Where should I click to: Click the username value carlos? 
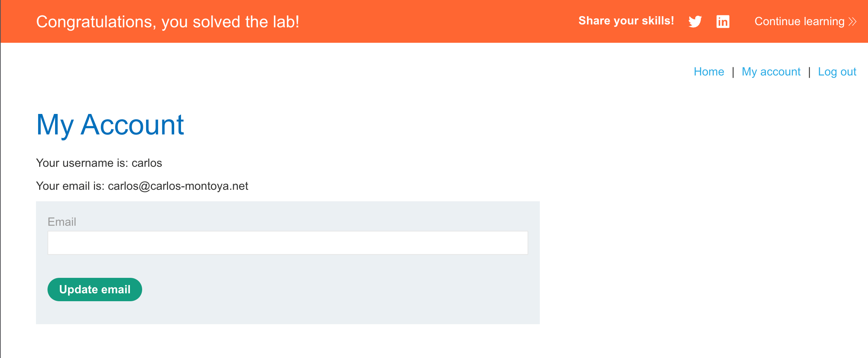pyautogui.click(x=147, y=163)
